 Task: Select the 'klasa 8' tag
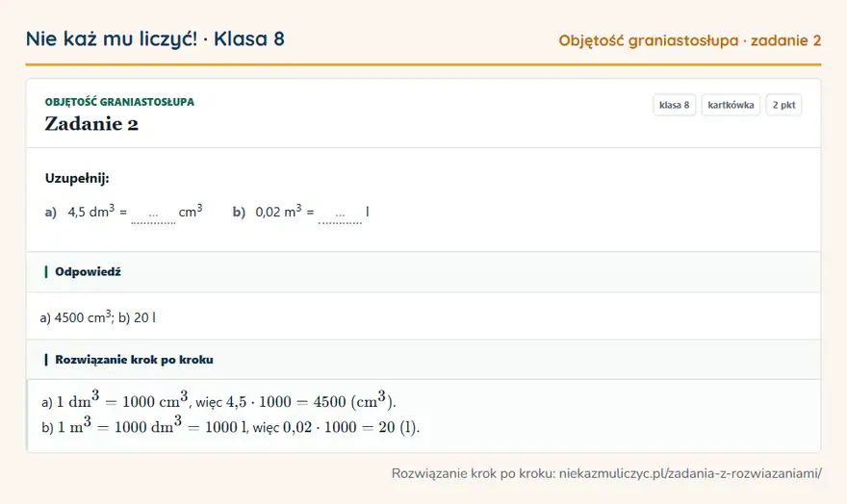(x=674, y=105)
